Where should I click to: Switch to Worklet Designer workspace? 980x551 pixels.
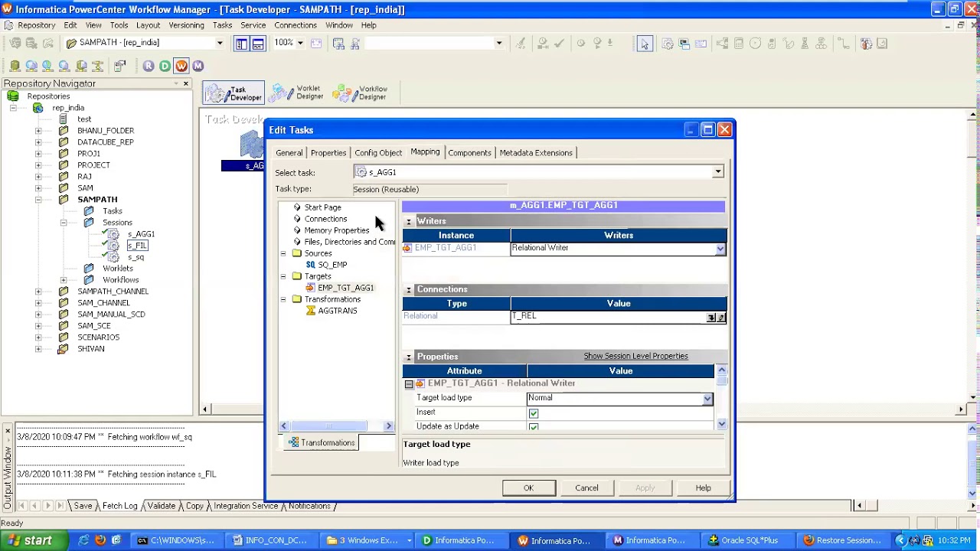click(x=298, y=93)
